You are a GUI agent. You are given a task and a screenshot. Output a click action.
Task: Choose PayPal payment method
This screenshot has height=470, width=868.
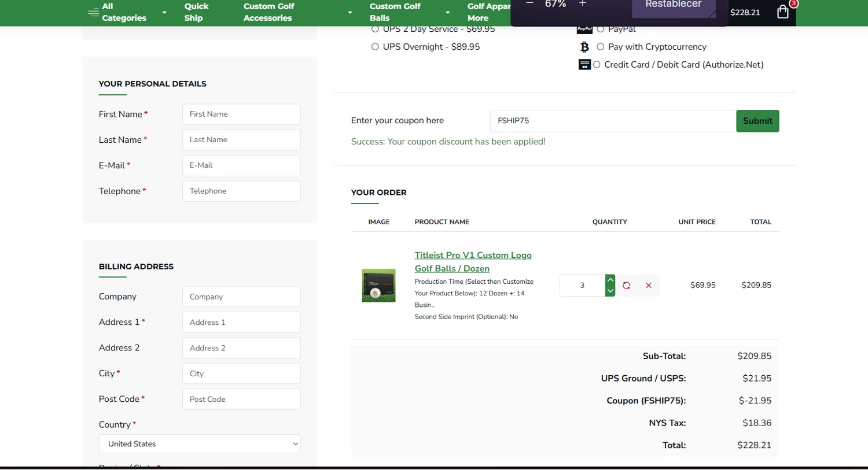600,29
